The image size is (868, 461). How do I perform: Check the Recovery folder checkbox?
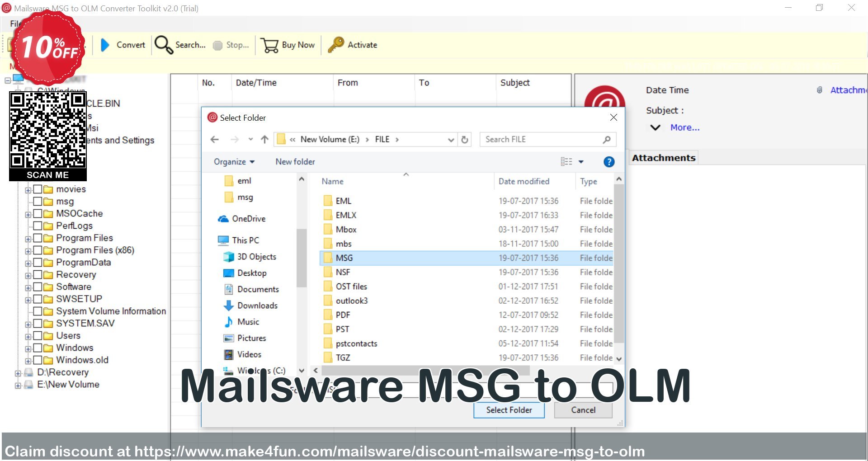click(x=38, y=274)
